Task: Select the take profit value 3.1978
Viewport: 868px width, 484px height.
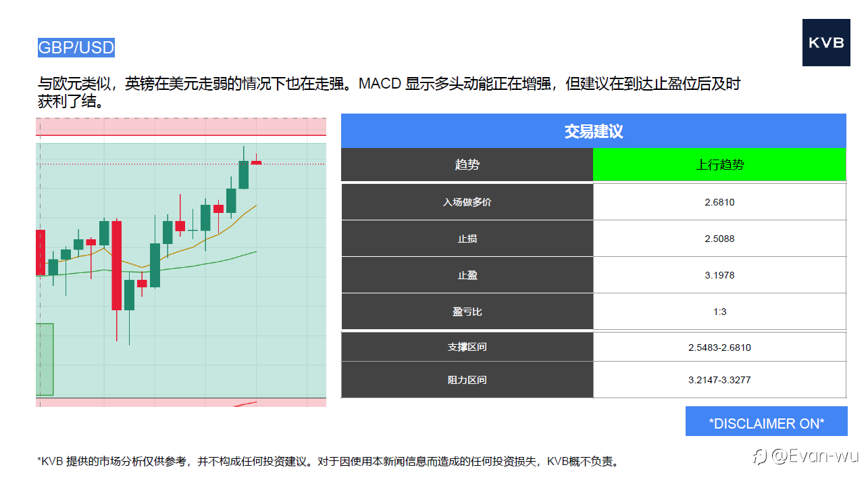Action: [x=719, y=275]
